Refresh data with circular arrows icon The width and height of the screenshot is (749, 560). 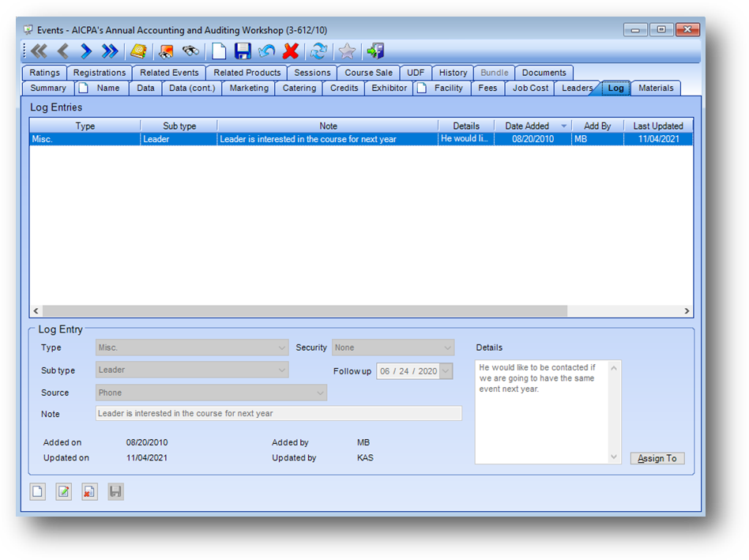tap(318, 51)
